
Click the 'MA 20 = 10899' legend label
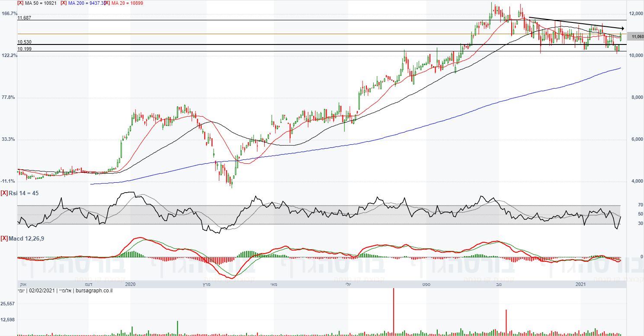[127, 3]
